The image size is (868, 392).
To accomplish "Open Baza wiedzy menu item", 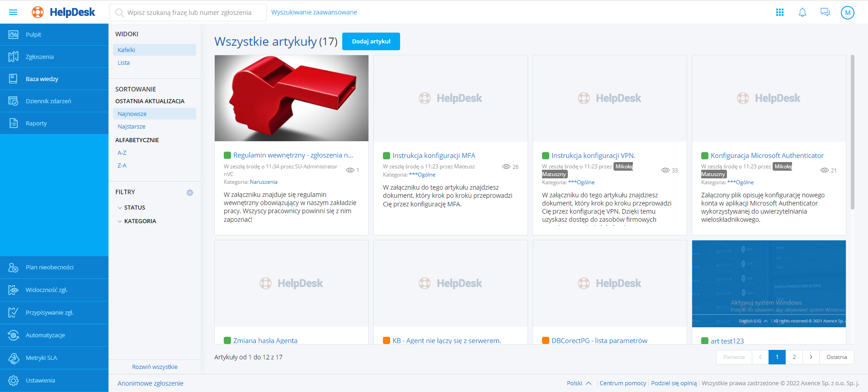I will [42, 79].
